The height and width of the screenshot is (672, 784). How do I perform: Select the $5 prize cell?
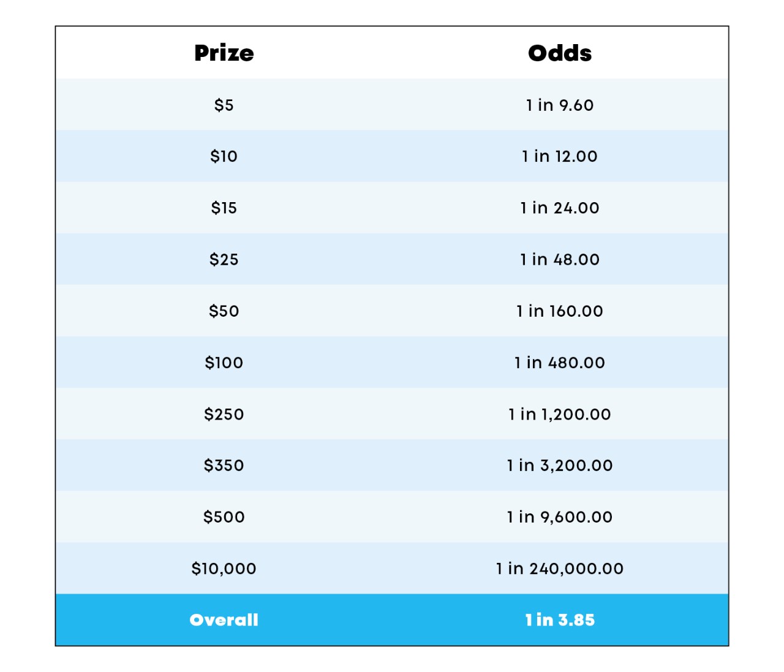coord(224,105)
